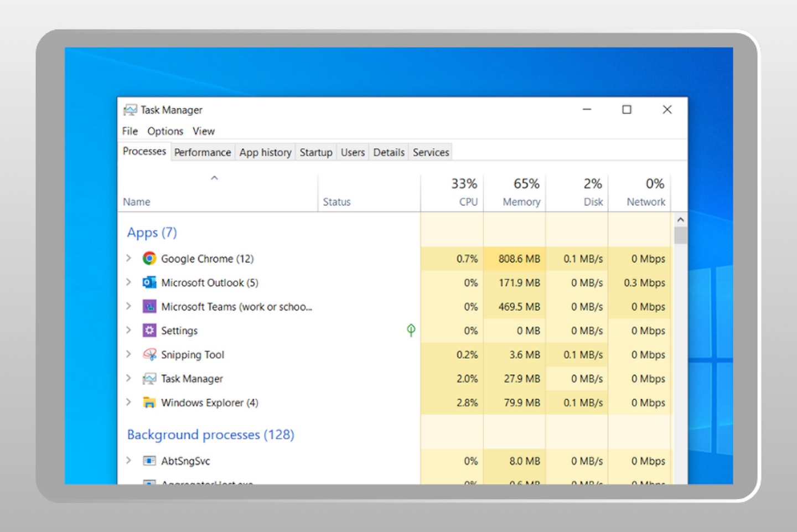Sort processes by Disk column
The image size is (797, 532).
(577, 193)
